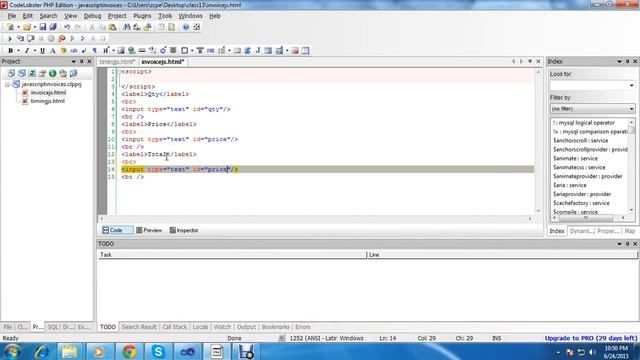Click the Insert image icon

(121, 51)
